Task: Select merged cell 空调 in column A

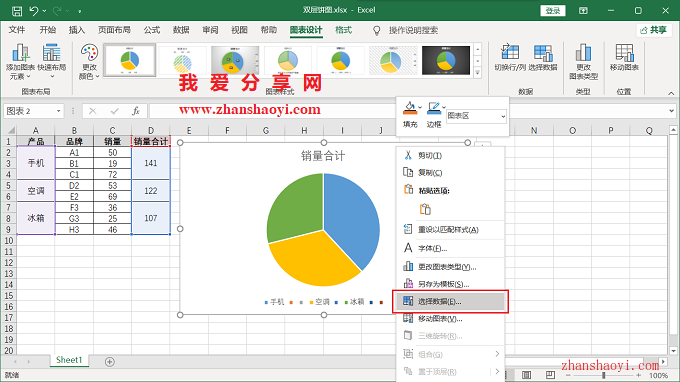Action: click(36, 191)
